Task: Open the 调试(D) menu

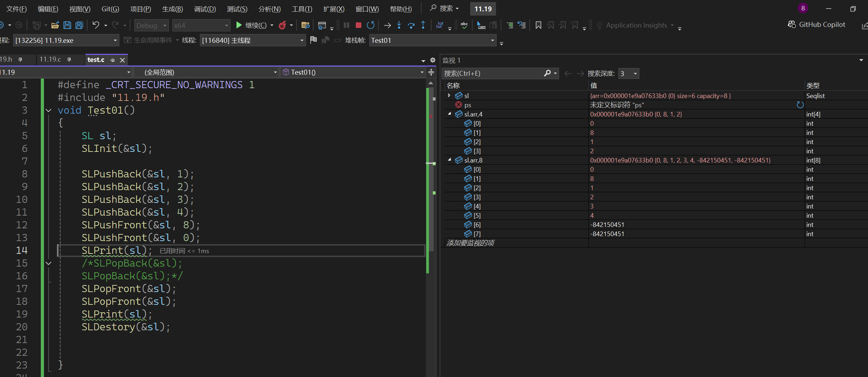Action: (x=205, y=9)
